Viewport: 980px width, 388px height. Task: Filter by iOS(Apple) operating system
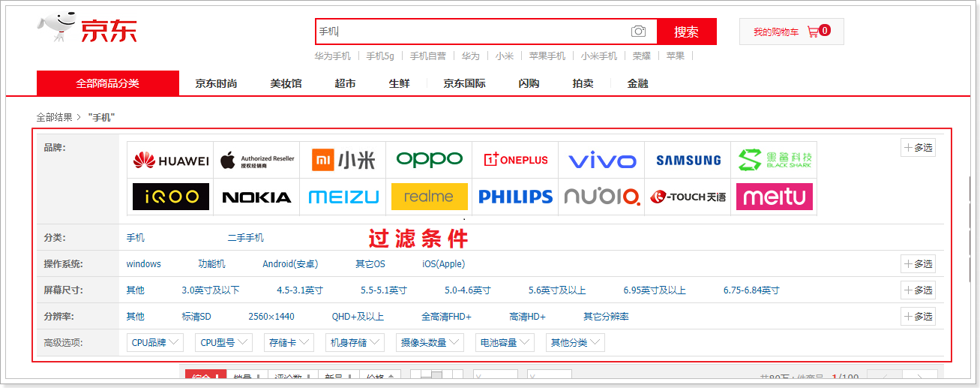[x=444, y=264]
